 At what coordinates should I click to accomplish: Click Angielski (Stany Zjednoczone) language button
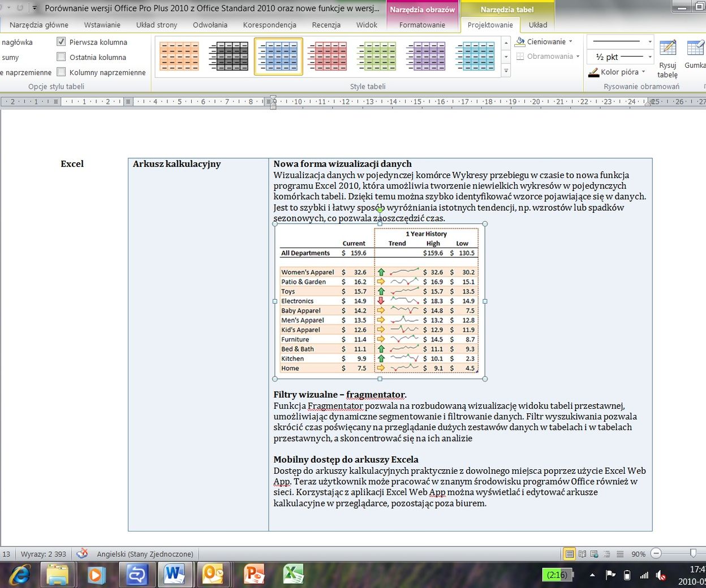(x=145, y=554)
